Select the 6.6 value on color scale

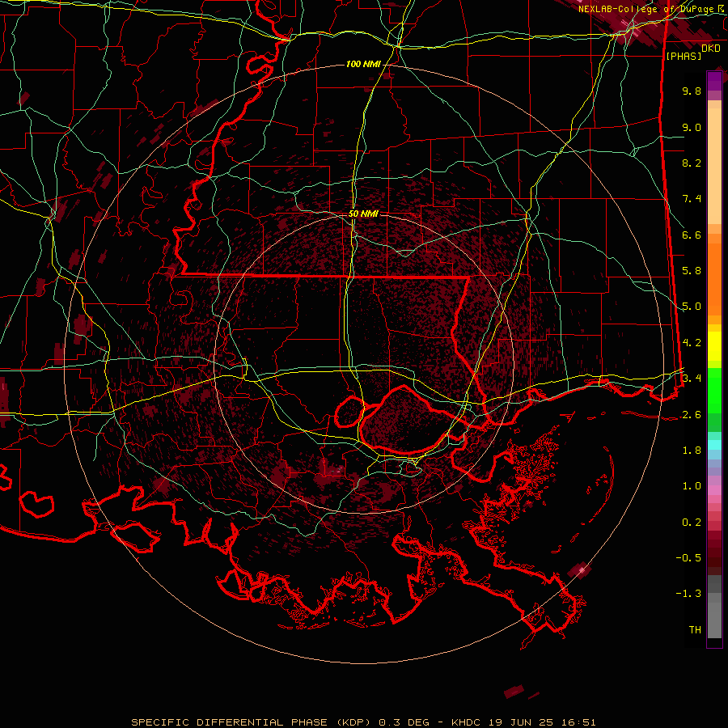(x=692, y=235)
